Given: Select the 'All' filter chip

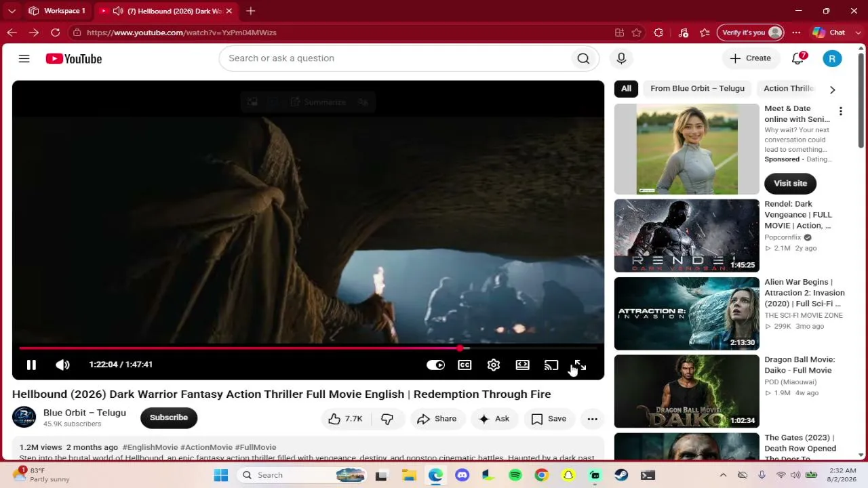Looking at the screenshot, I should tap(626, 88).
